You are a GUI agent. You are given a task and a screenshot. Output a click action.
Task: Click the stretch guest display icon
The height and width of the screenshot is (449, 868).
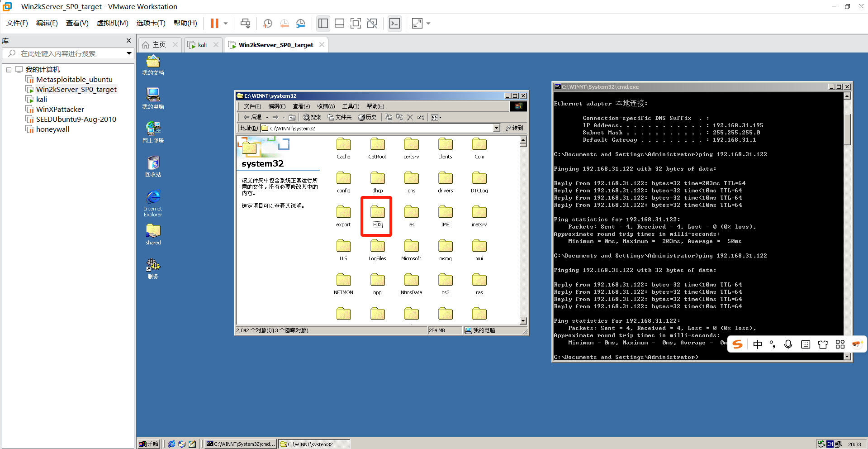coord(417,23)
